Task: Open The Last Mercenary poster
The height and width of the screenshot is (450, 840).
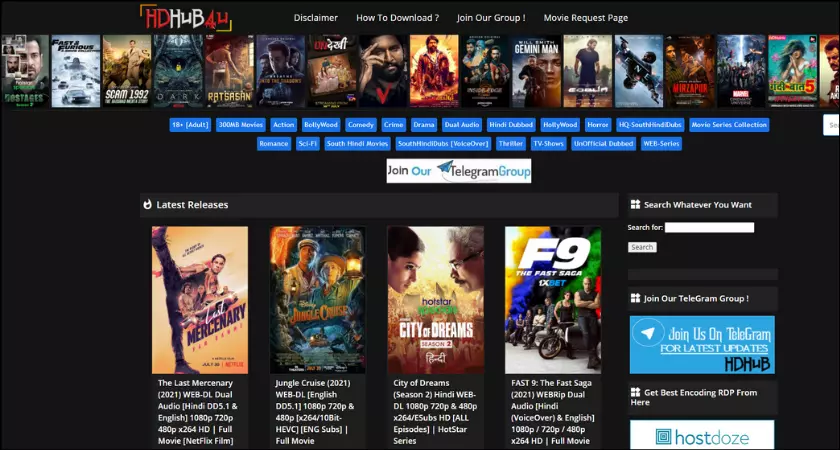Action: [200, 300]
